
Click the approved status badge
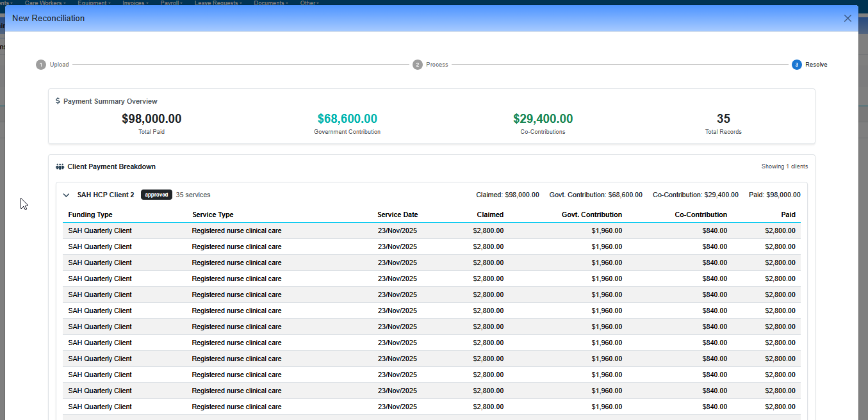tap(156, 195)
